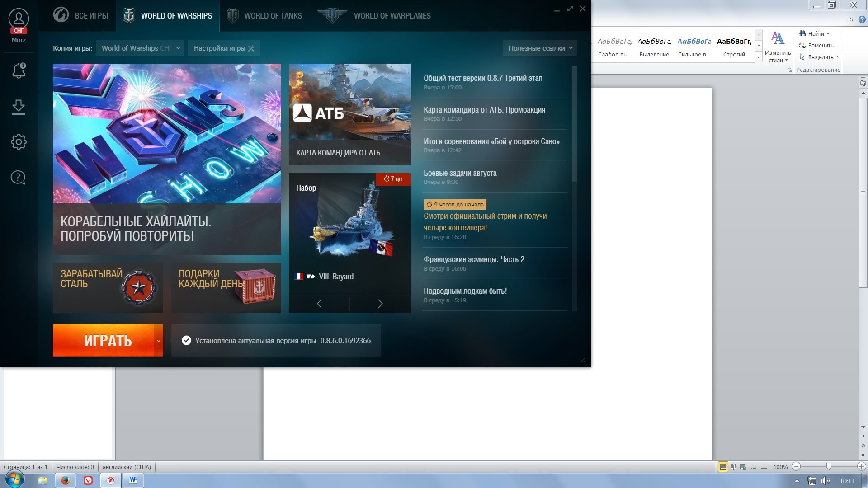868x488 pixels.
Task: Open Word help question mark icon
Action: [862, 19]
